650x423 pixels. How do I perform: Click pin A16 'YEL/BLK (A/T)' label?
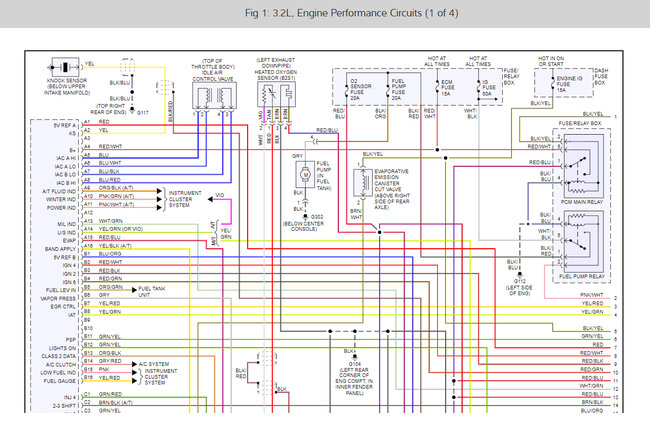pyautogui.click(x=115, y=246)
